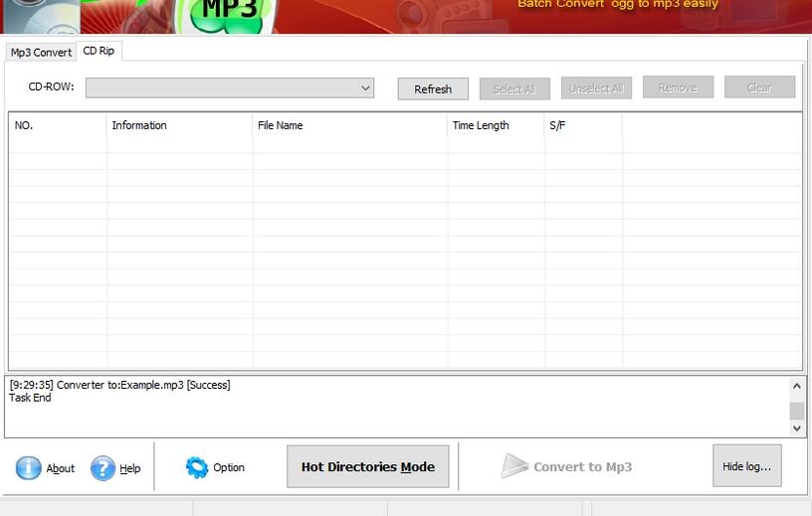This screenshot has height=516, width=812.
Task: Click the 'Converter to:Example.mp3 [Success]' log line
Action: tap(120, 385)
